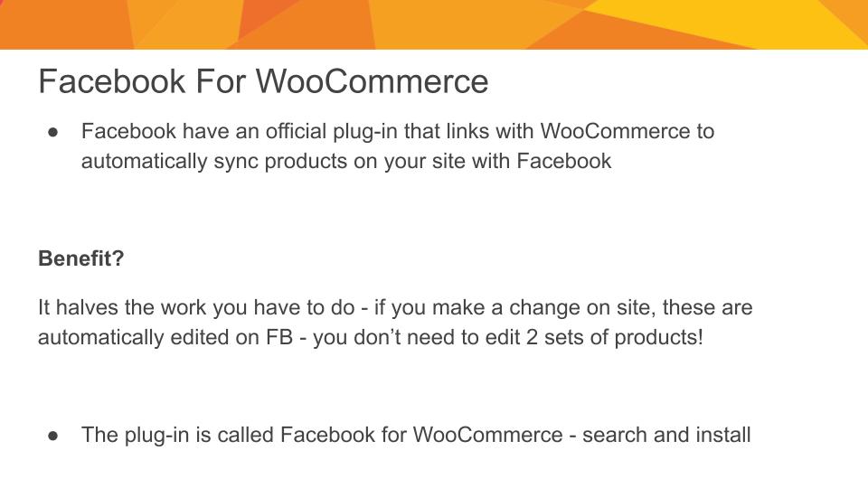The image size is (868, 488).
Task: Select the phrase automatically edited on FB
Action: [165, 337]
